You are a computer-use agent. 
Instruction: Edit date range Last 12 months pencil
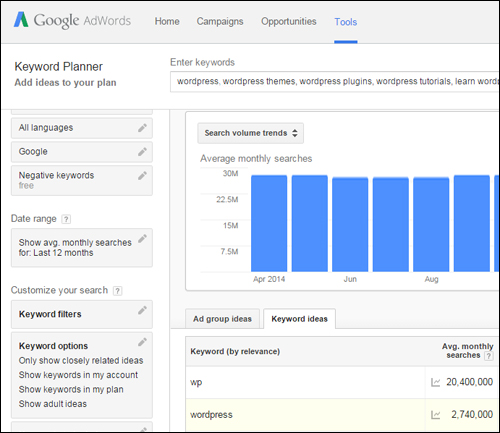point(142,239)
